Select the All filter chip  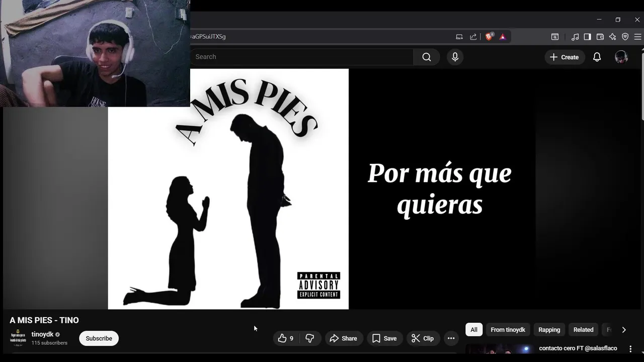(x=474, y=330)
